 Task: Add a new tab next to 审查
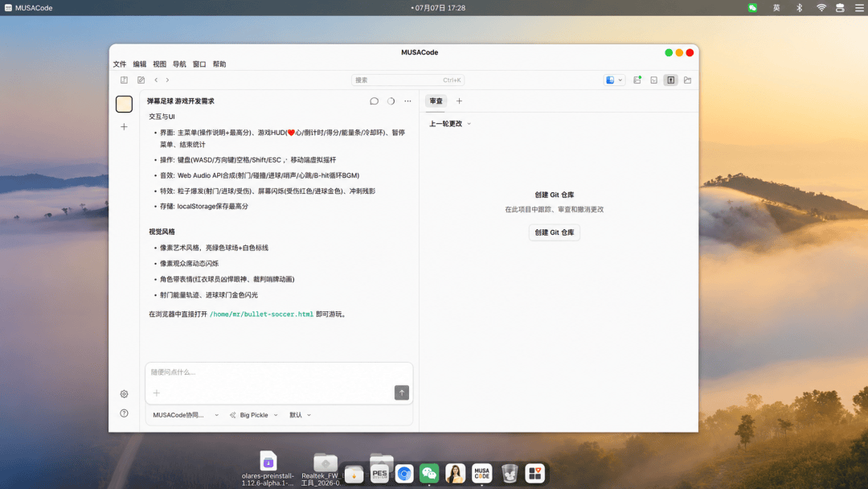[459, 101]
